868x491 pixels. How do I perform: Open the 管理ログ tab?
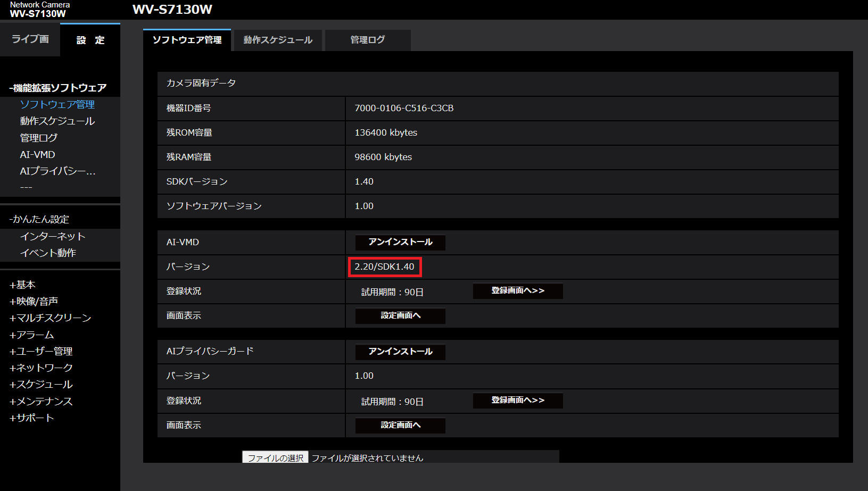pyautogui.click(x=368, y=40)
